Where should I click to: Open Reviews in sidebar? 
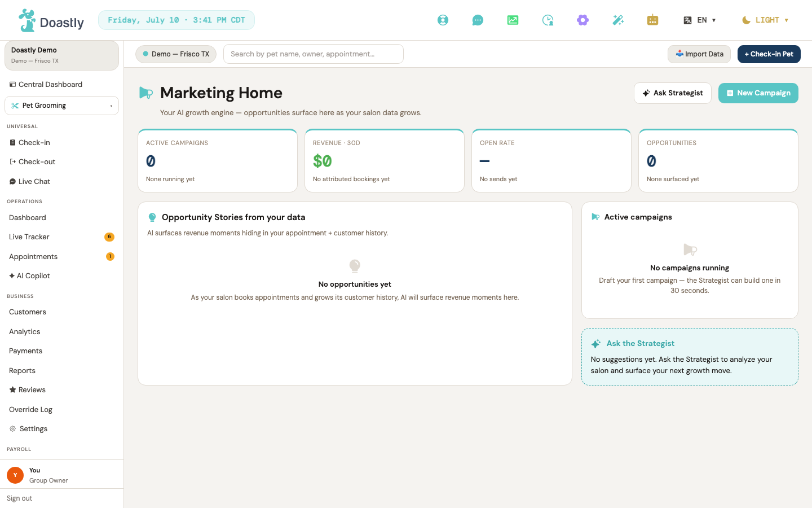tap(61, 390)
